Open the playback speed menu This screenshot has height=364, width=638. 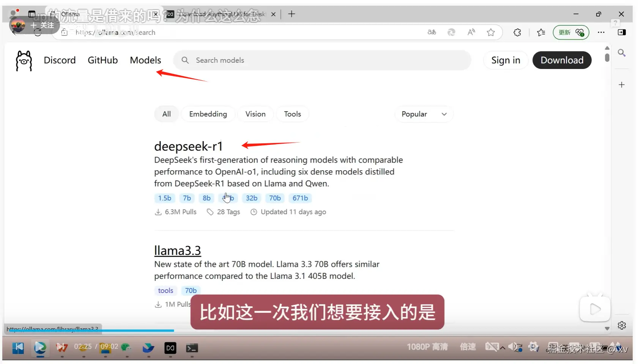tap(468, 347)
